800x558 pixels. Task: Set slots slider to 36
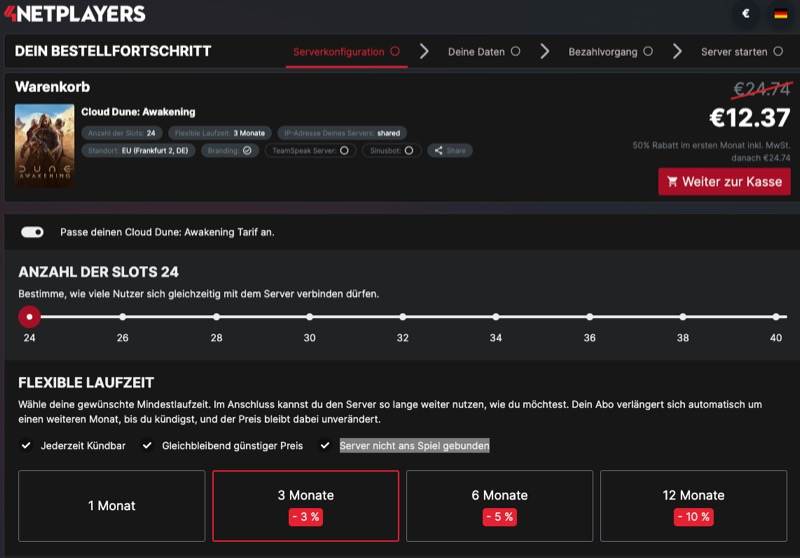[589, 317]
